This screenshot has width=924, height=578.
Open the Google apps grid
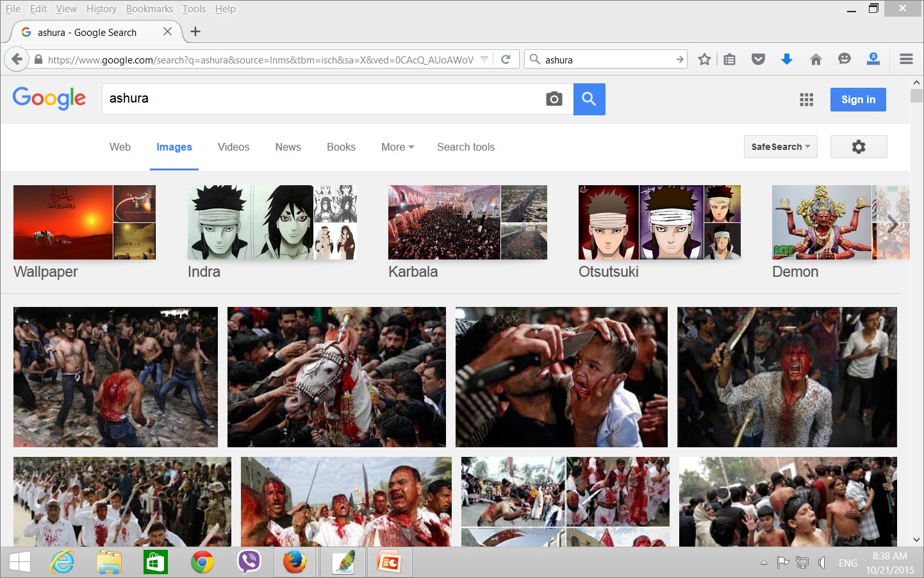[x=806, y=99]
